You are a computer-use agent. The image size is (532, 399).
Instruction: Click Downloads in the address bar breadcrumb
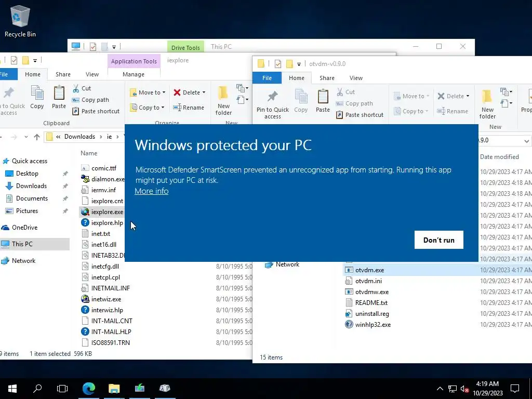(79, 137)
